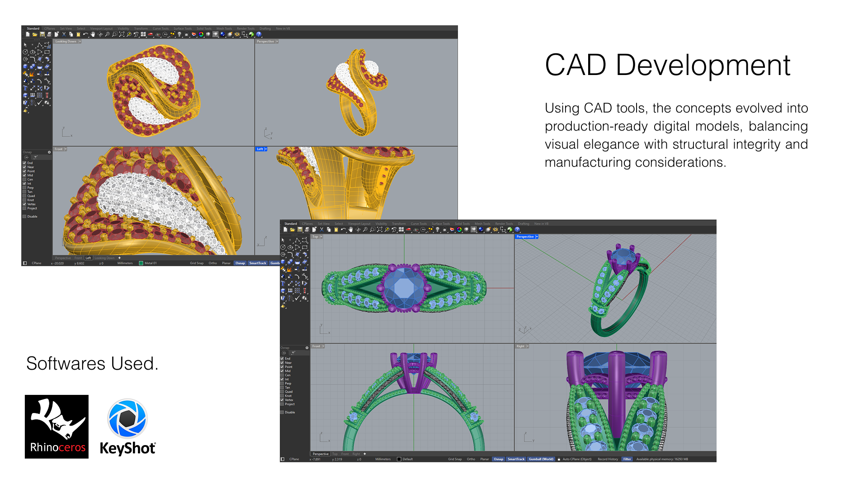Open Front viewport dropdown in upper Rhino window
The image size is (868, 488).
point(66,149)
